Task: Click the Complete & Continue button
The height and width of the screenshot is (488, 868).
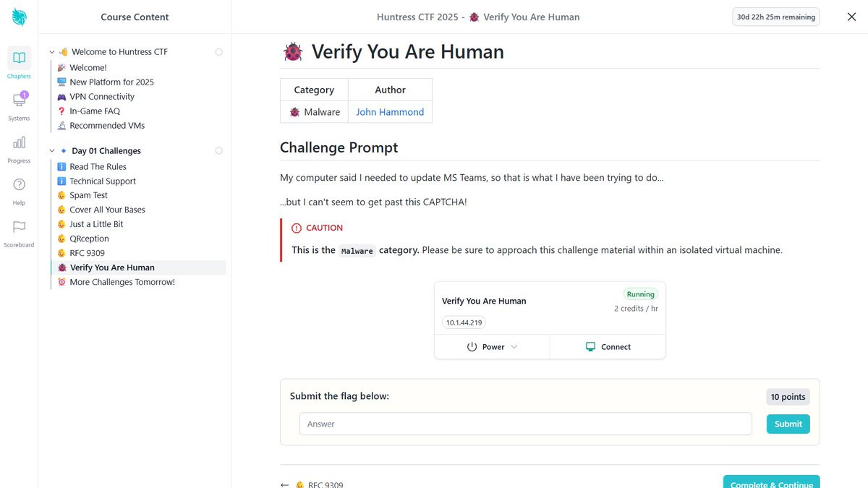Action: click(771, 482)
